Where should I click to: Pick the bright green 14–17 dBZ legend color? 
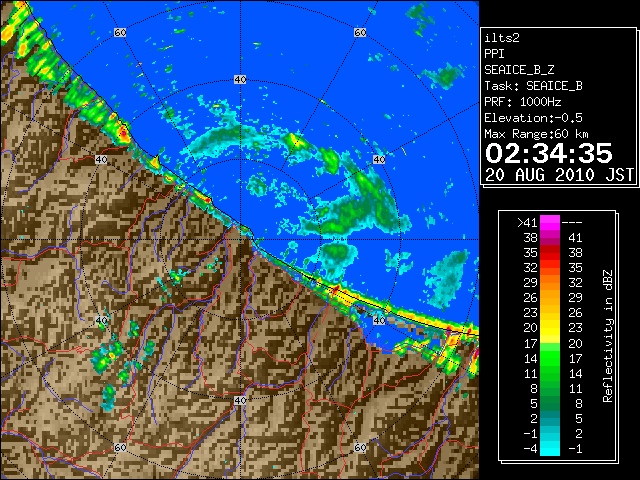point(550,358)
